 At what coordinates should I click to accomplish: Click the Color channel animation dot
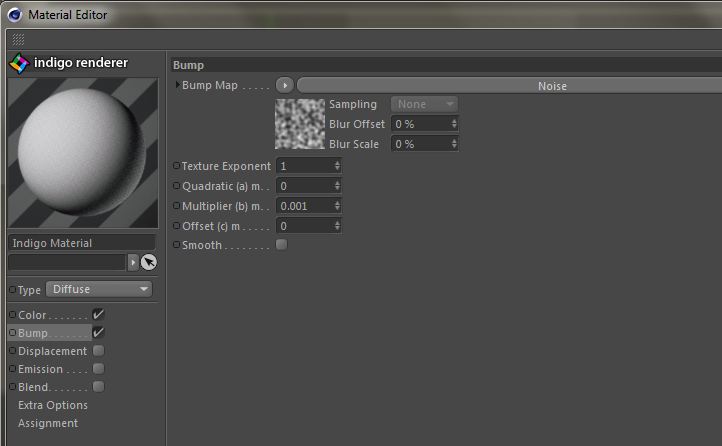pyautogui.click(x=12, y=314)
